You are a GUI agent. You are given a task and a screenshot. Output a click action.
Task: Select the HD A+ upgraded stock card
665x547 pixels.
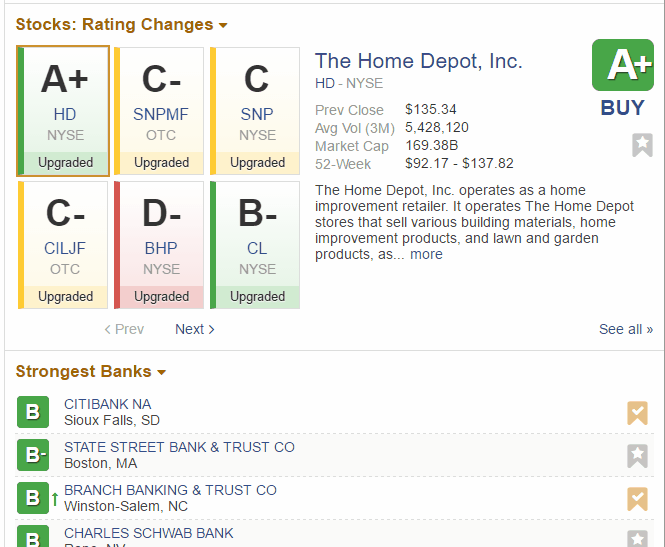[64, 110]
